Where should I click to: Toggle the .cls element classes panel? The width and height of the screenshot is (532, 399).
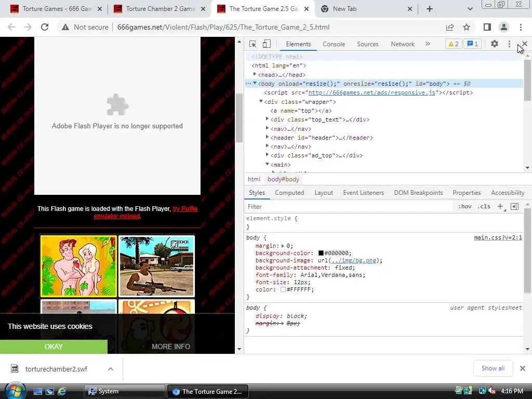coord(484,206)
